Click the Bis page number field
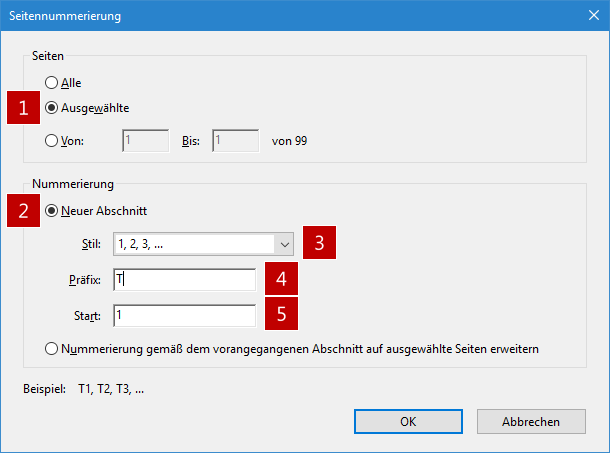The height and width of the screenshot is (453, 610). [x=235, y=140]
